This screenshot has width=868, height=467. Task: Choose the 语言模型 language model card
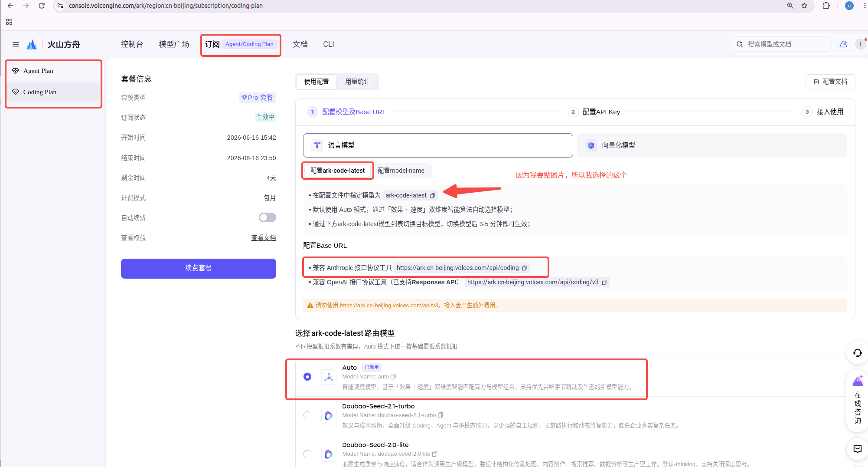coord(438,145)
